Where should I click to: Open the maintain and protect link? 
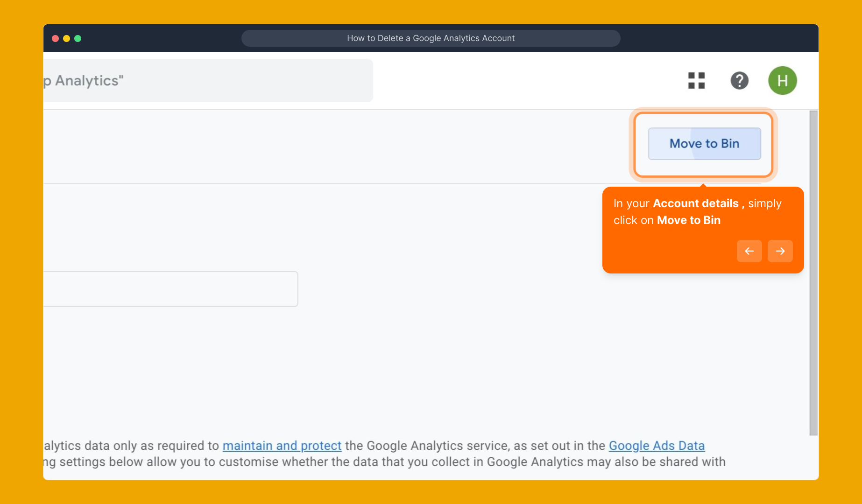pos(282,446)
